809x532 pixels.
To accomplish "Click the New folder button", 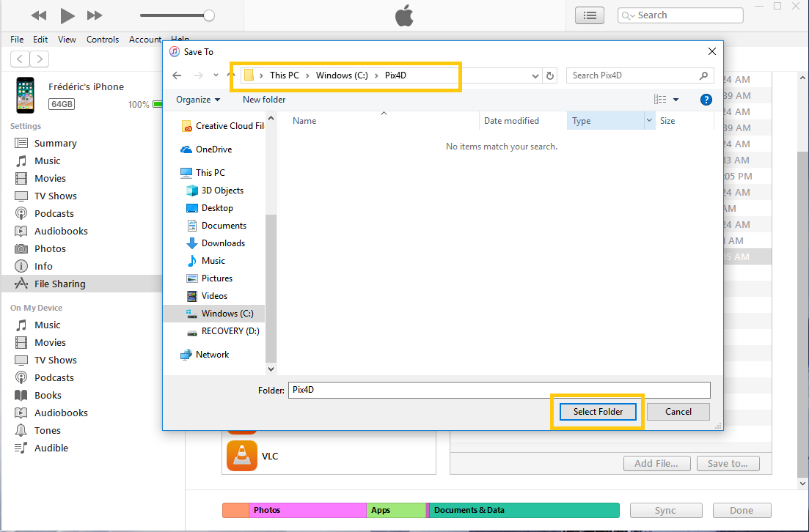I will (264, 100).
